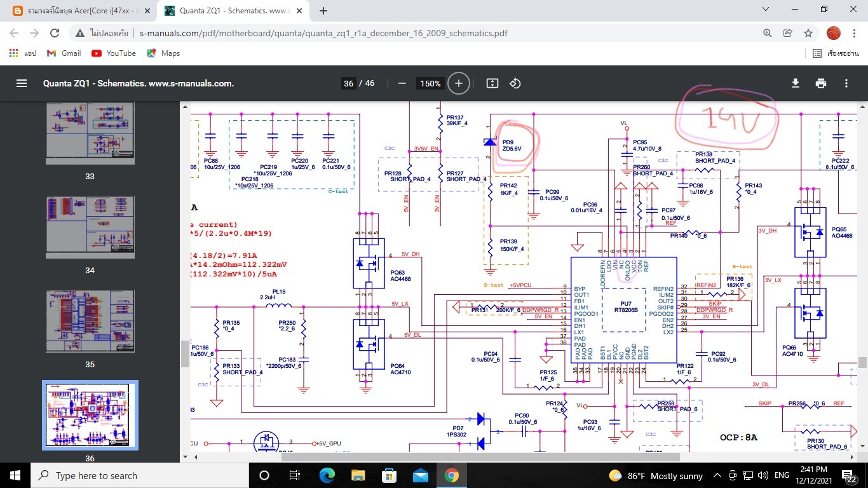
Task: Print the PDF document
Action: [821, 83]
